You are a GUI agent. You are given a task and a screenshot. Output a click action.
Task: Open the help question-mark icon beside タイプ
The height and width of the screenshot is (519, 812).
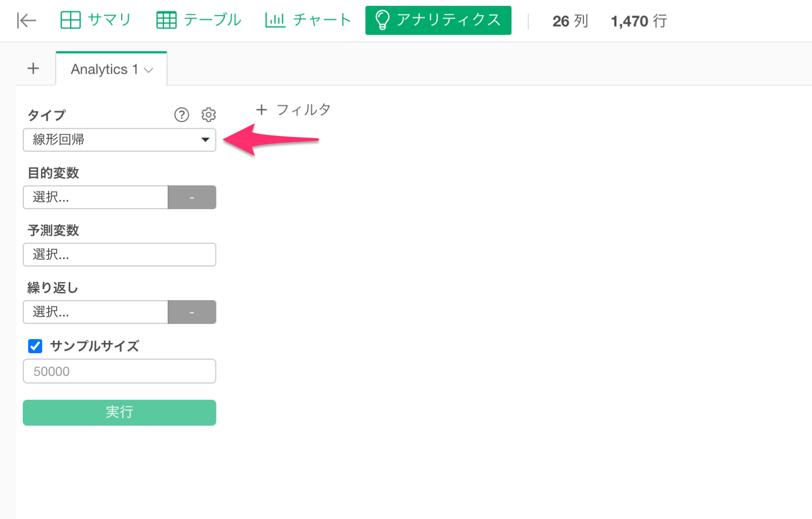181,114
